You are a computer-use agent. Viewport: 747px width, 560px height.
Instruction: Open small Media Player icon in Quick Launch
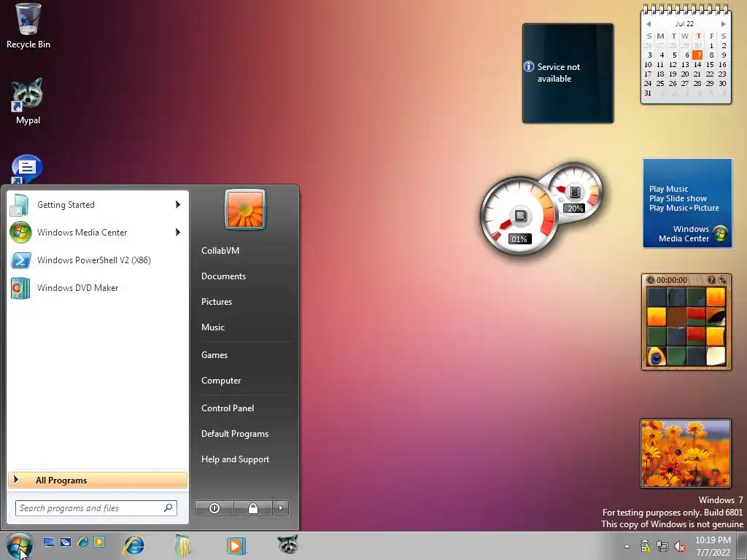tap(99, 542)
